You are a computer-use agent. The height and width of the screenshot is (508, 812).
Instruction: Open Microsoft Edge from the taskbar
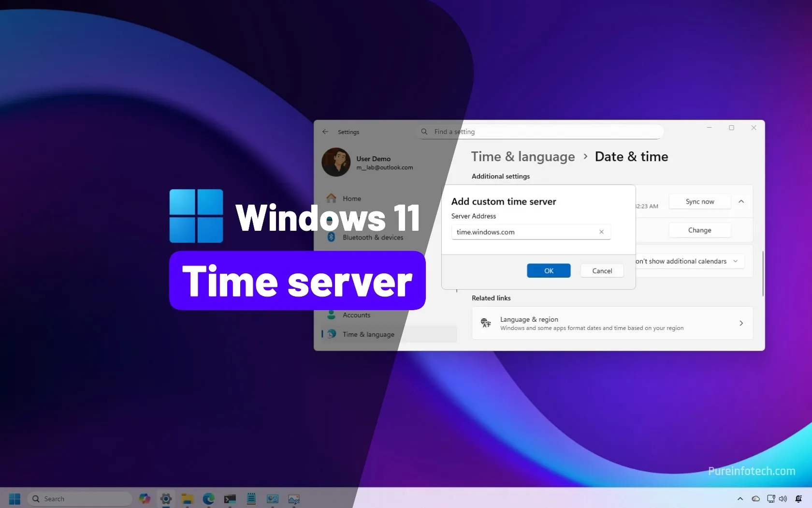(x=208, y=499)
